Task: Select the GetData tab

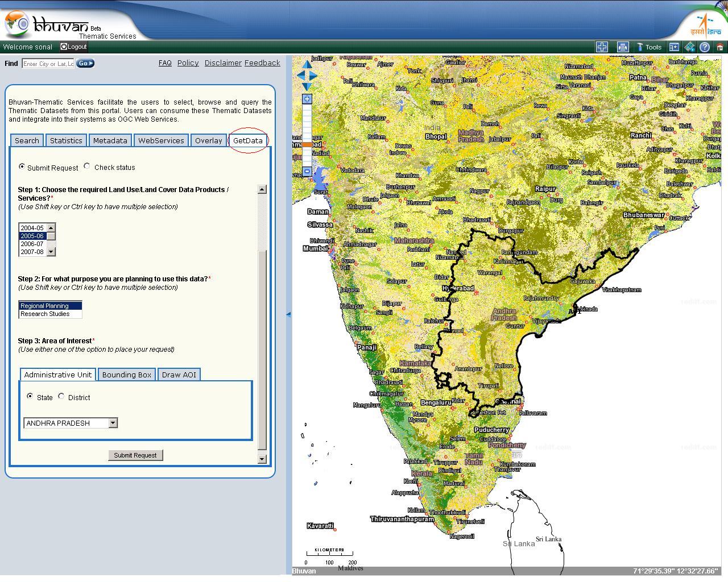Action: click(x=248, y=140)
